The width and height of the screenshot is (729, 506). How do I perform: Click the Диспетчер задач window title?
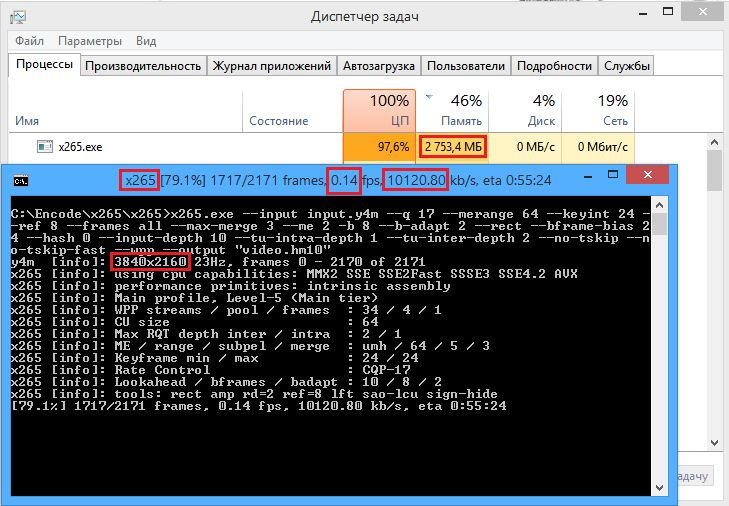tap(364, 17)
